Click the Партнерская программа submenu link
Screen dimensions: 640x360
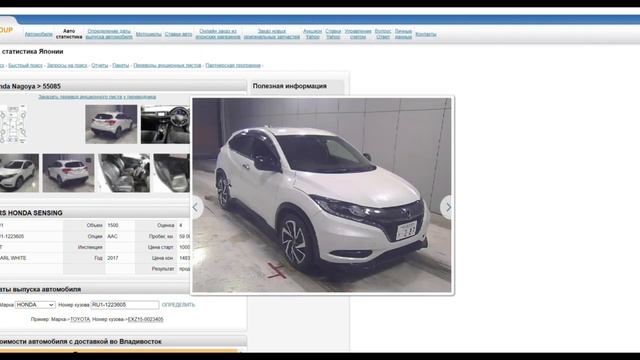(x=233, y=65)
